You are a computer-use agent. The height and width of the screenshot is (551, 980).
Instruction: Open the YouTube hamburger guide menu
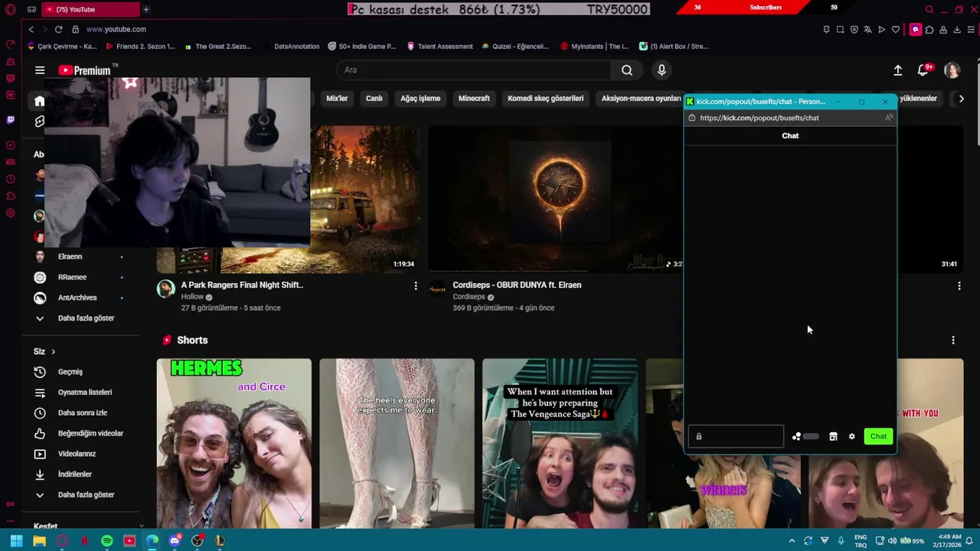pyautogui.click(x=40, y=70)
